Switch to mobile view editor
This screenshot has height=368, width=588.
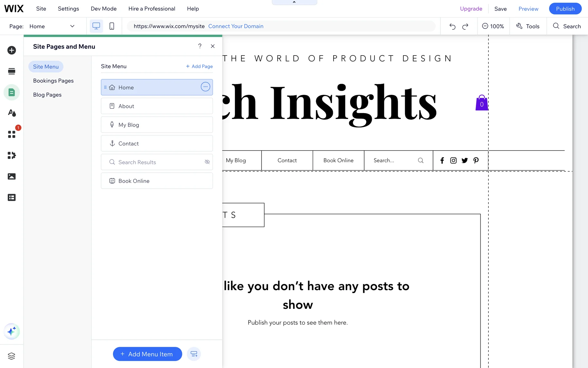(112, 26)
